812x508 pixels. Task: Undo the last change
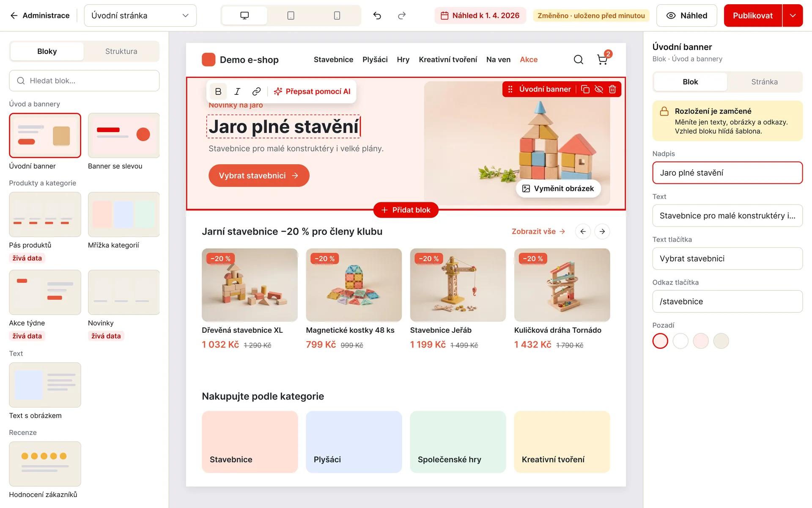[x=377, y=16]
